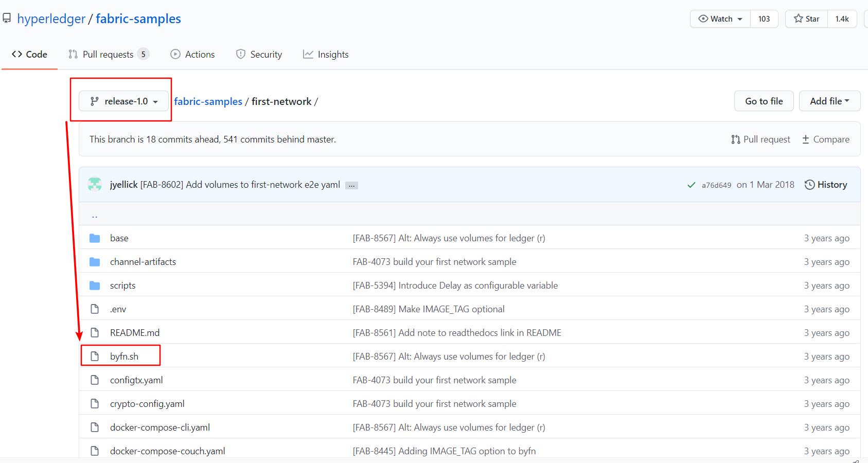Open README.md file
The image size is (868, 463).
pyautogui.click(x=135, y=333)
